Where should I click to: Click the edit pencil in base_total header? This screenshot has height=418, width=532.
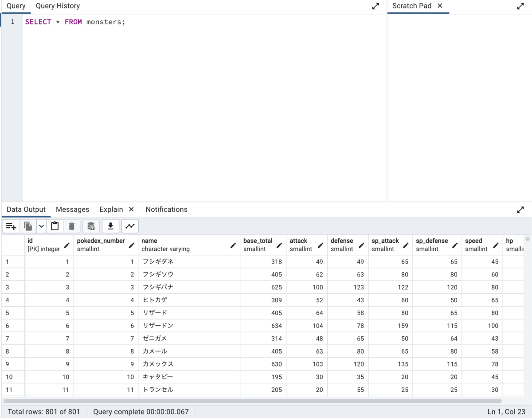(279, 245)
